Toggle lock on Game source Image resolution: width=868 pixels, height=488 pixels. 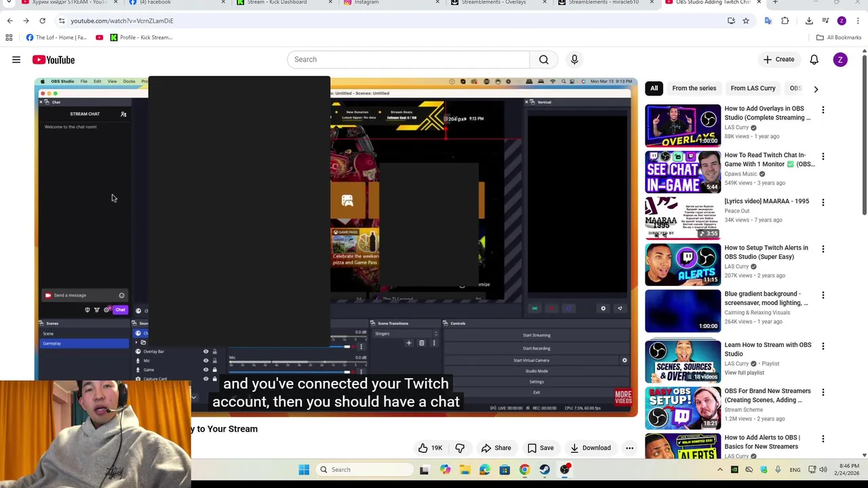pos(215,369)
